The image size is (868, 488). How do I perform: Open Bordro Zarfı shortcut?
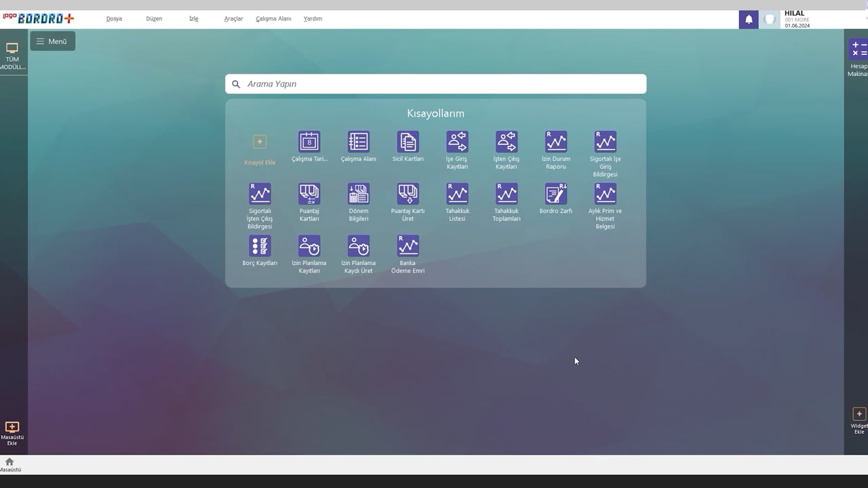point(556,199)
